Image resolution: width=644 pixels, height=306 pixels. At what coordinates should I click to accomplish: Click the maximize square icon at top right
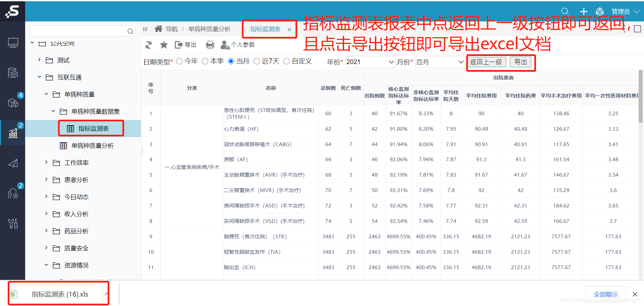(x=638, y=29)
